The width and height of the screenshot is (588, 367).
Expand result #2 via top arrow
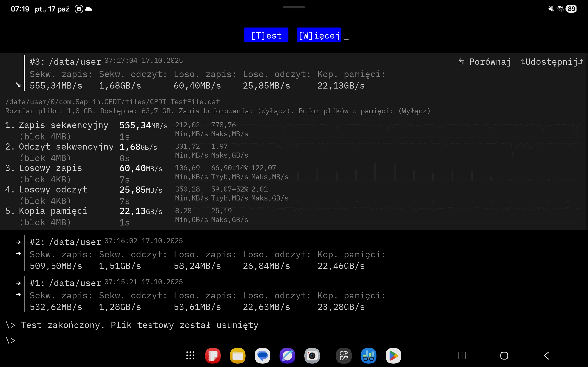click(18, 242)
